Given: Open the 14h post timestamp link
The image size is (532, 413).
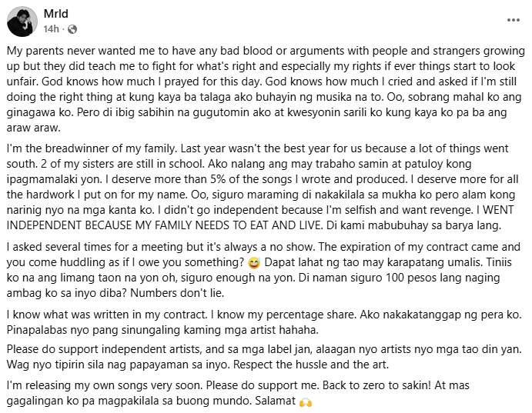Looking at the screenshot, I should pos(52,28).
